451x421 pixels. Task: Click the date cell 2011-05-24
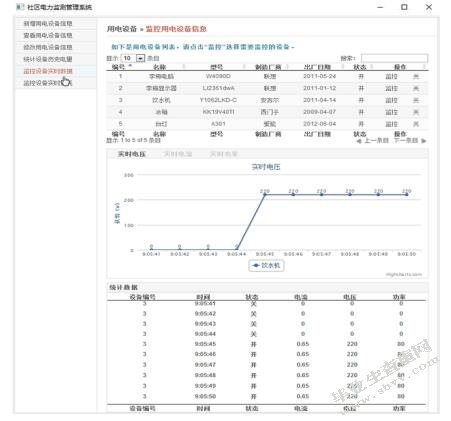pyautogui.click(x=319, y=76)
